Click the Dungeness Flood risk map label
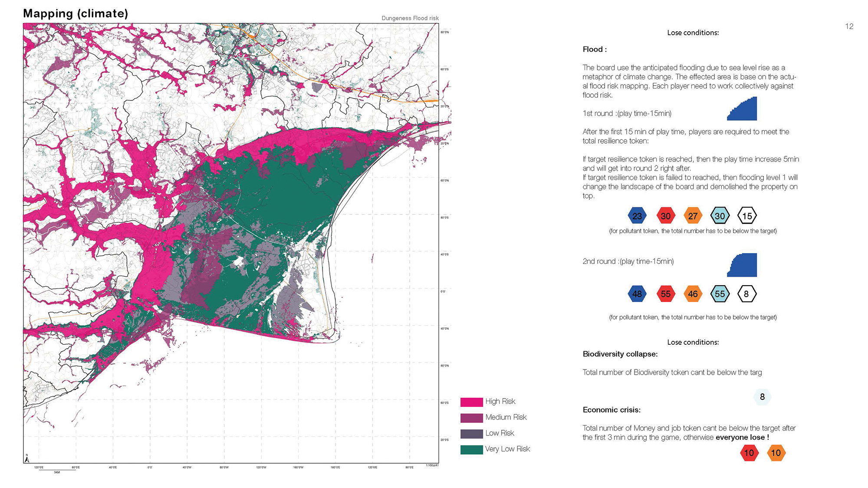The height and width of the screenshot is (488, 868). [410, 18]
